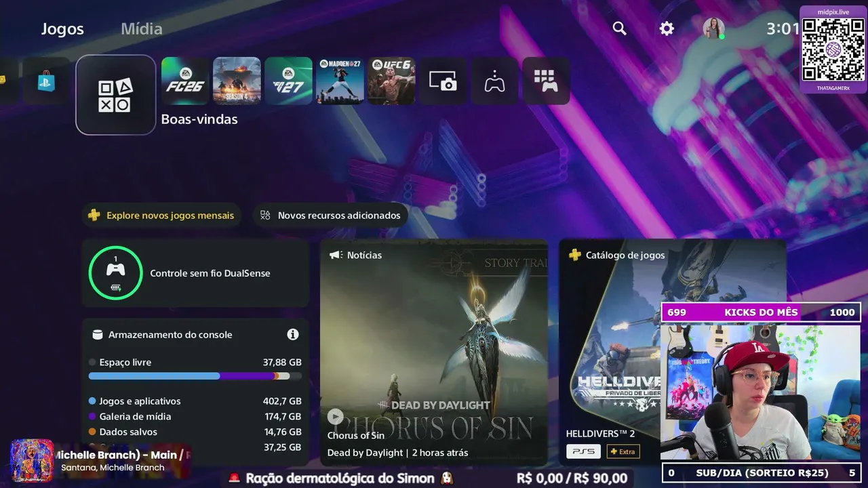Click the Chorus of Sin play icon
Screen dimensions: 868x488
(x=335, y=417)
